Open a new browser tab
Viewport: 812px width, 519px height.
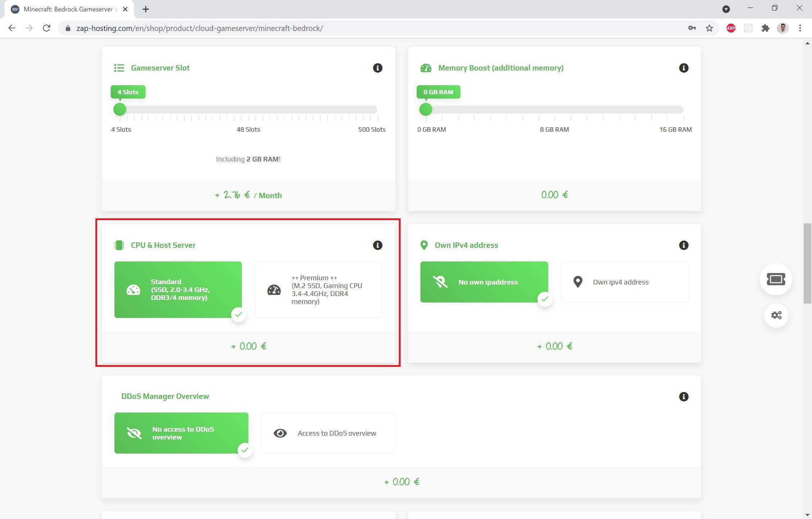tap(146, 9)
